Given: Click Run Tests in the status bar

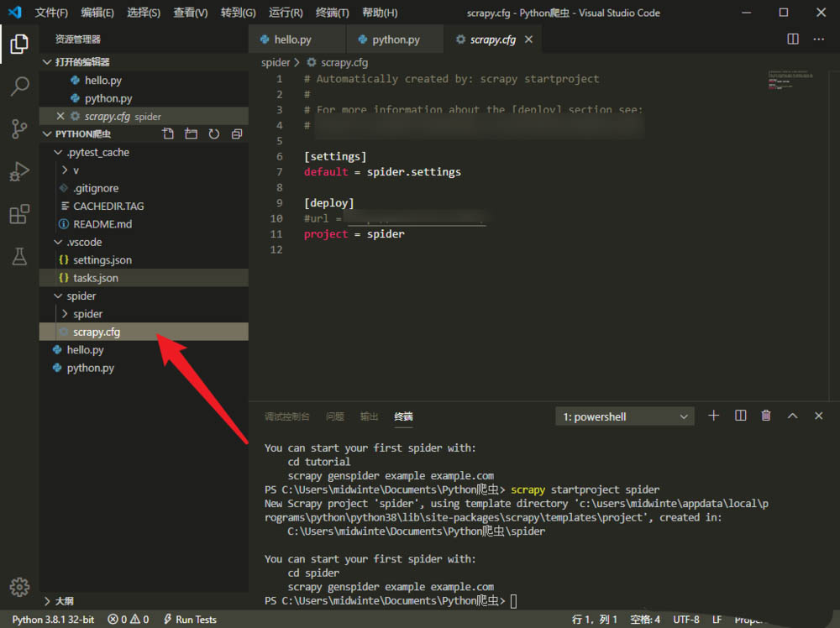Looking at the screenshot, I should coord(190,619).
